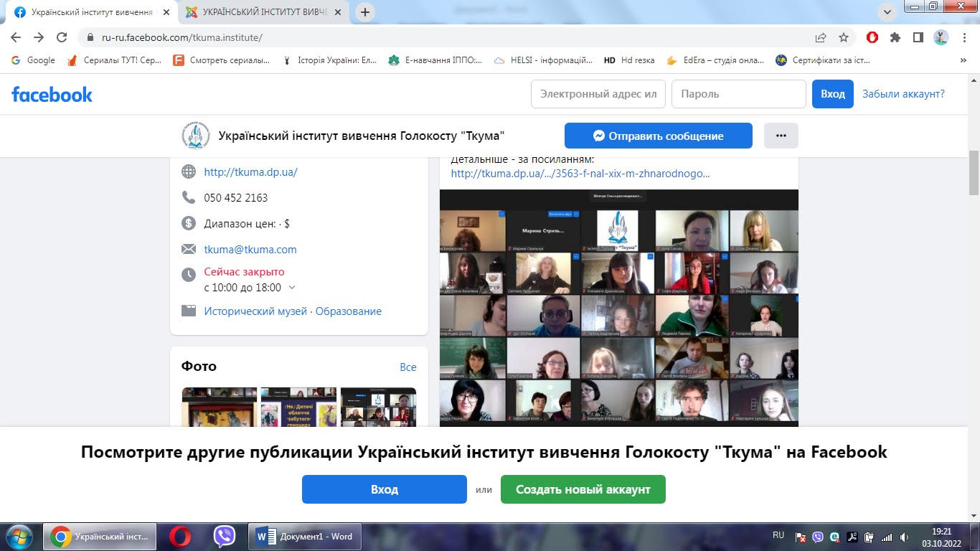The height and width of the screenshot is (551, 980).
Task: Click the volume speaker tray icon
Action: click(904, 537)
